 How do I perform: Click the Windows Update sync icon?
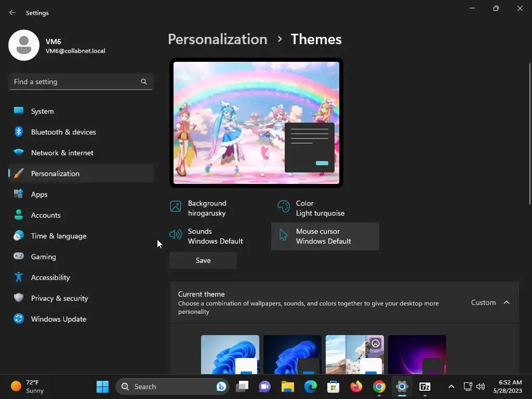pos(19,318)
